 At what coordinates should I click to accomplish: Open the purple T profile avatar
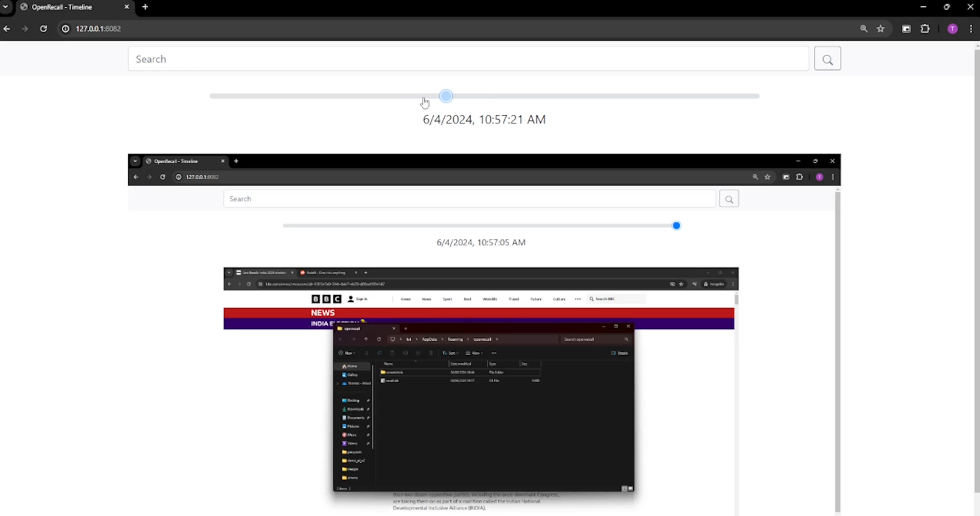click(953, 29)
